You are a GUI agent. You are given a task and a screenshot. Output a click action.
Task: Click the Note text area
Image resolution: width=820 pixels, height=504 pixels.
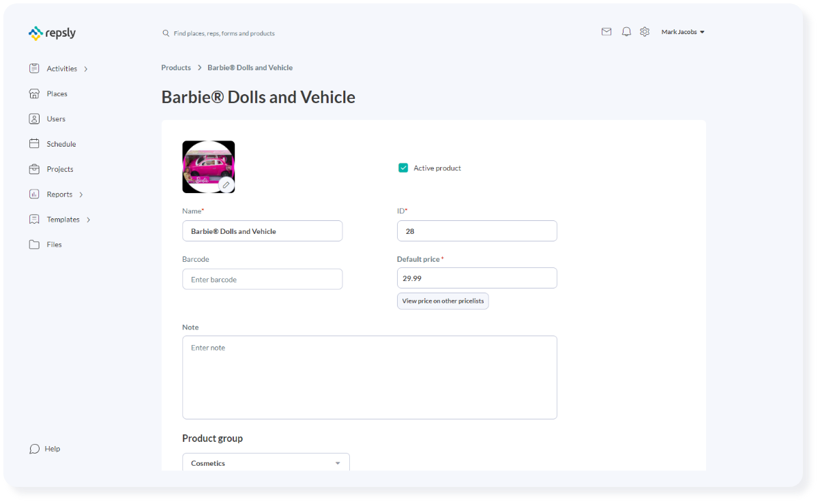[370, 377]
